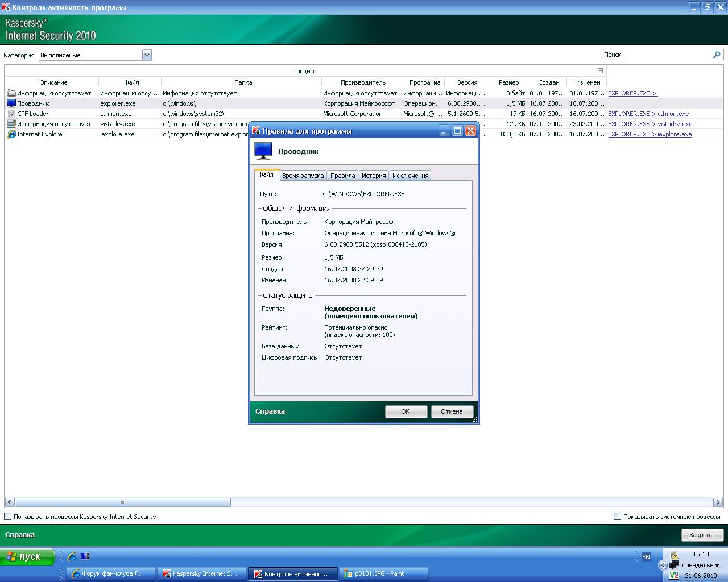Click the Microsoft Corporation vendor cell
This screenshot has height=582, width=728.
pyautogui.click(x=353, y=114)
